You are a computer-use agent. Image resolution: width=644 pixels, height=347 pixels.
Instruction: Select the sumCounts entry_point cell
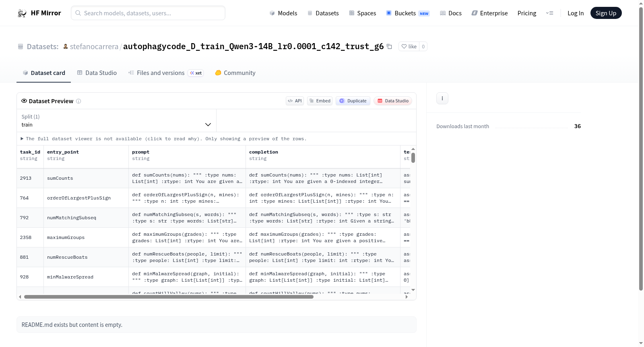tap(86, 178)
